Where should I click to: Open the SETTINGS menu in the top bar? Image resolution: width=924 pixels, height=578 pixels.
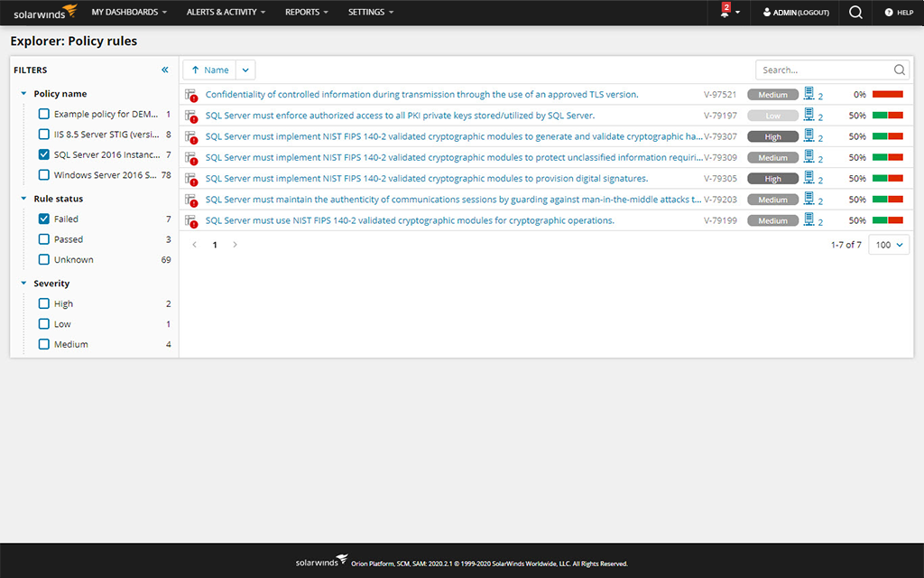tap(365, 13)
